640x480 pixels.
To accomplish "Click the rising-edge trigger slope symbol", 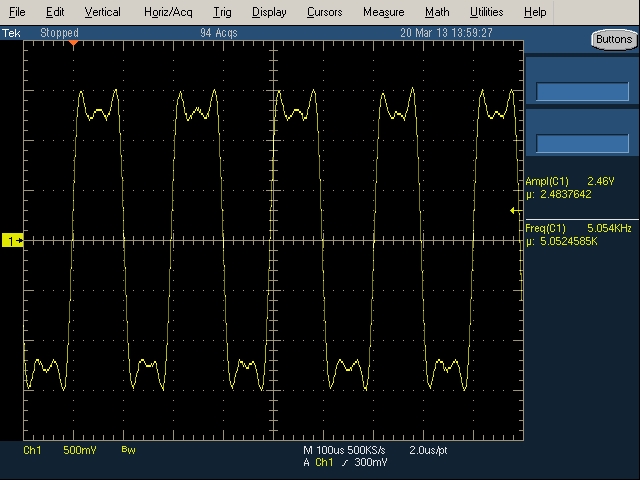I will [x=345, y=463].
